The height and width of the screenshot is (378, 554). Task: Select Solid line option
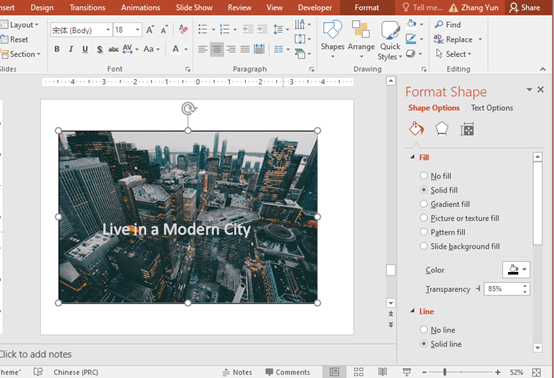pyautogui.click(x=441, y=344)
